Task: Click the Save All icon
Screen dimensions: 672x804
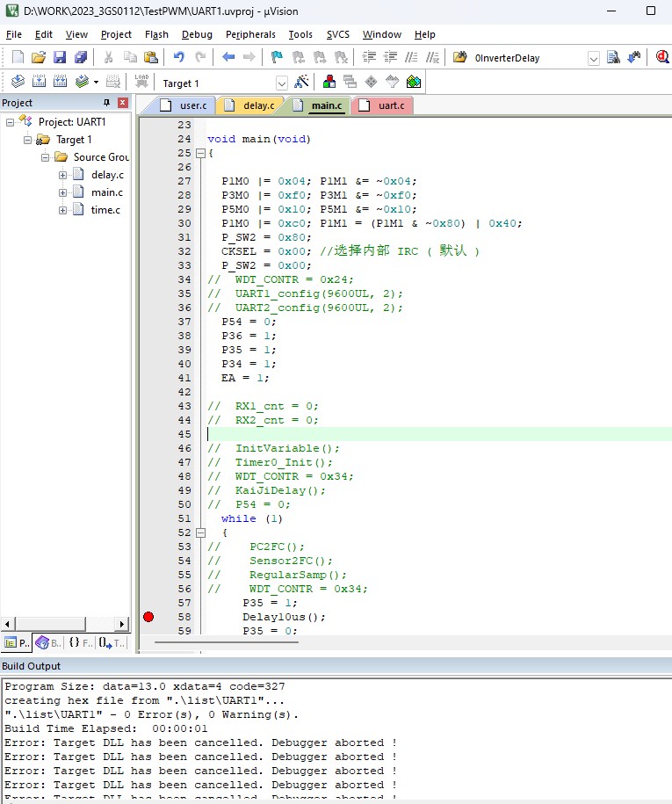Action: point(81,57)
